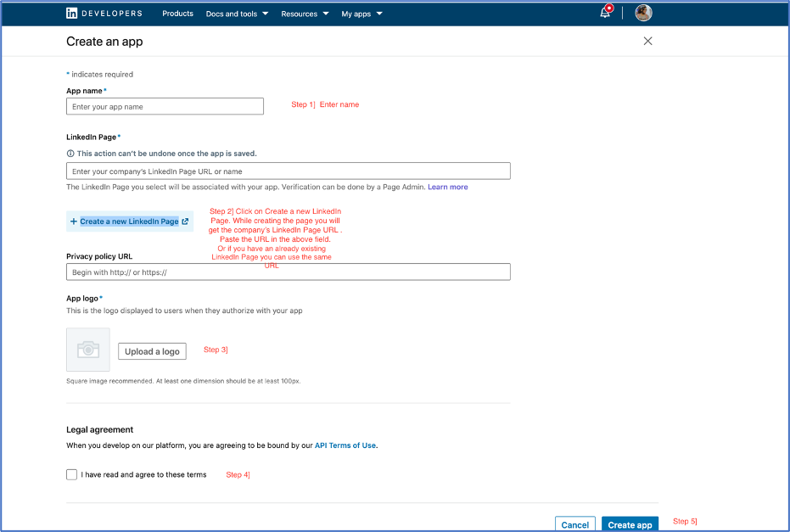Open the profile avatar menu
Viewport: 790px width, 532px height.
(643, 13)
